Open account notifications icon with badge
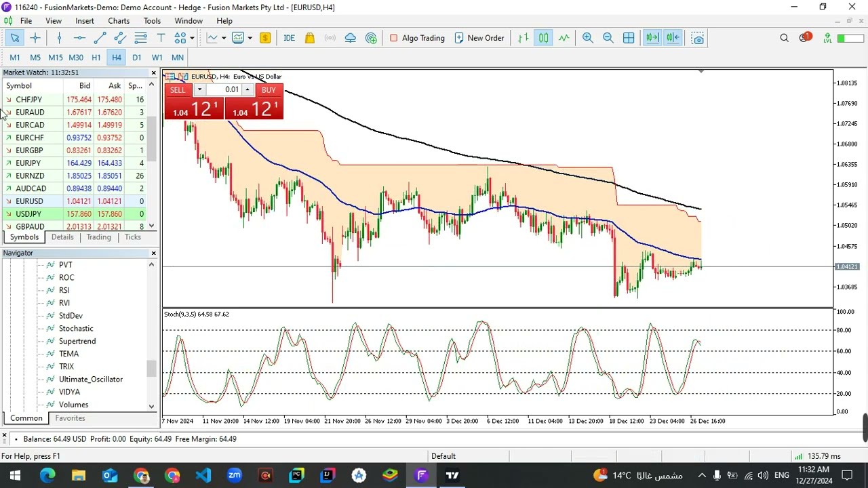 pos(804,38)
